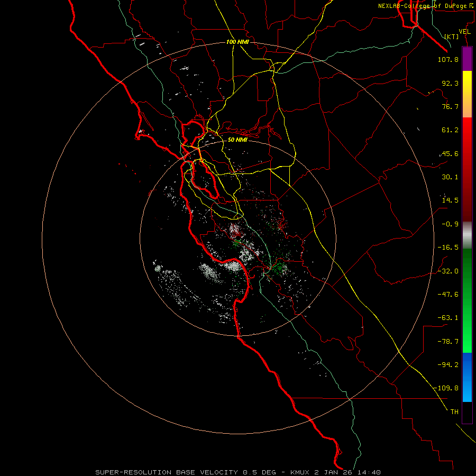Image resolution: width=476 pixels, height=476 pixels.
Task: Select the 76.7 legend value
Action: tap(450, 106)
